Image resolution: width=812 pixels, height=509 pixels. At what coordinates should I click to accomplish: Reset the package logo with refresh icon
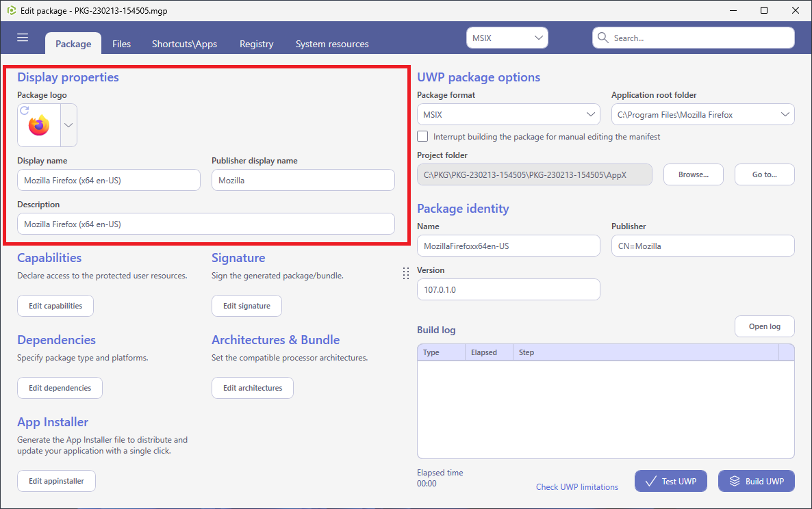(x=25, y=110)
